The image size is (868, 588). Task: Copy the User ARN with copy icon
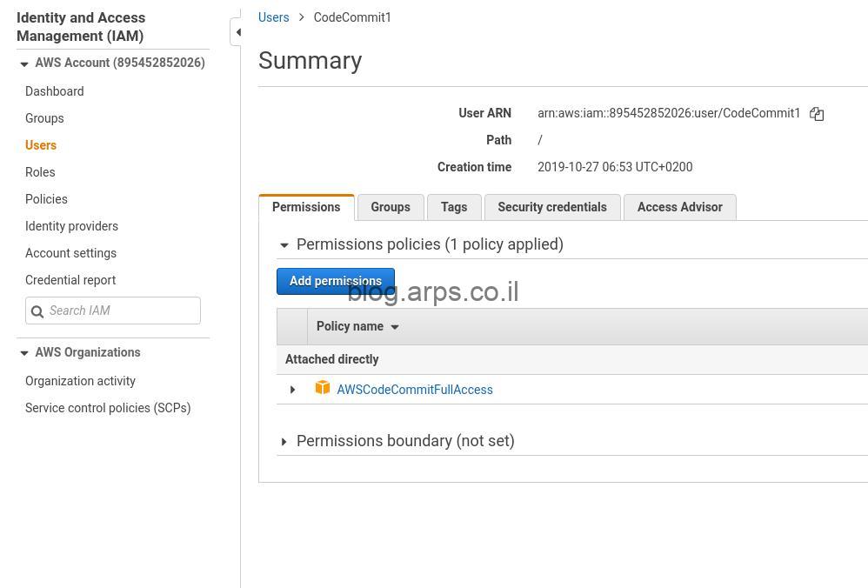817,114
